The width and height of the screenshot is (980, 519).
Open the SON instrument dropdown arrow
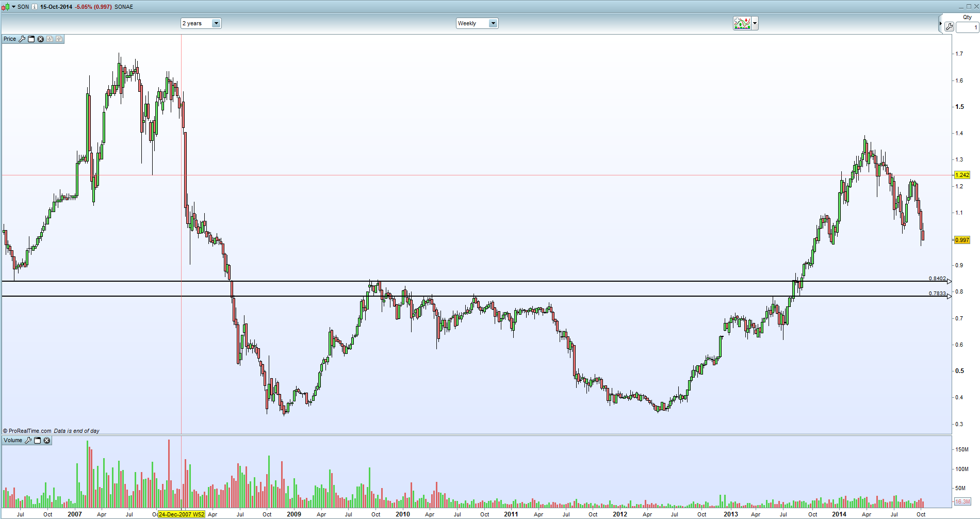[14, 7]
